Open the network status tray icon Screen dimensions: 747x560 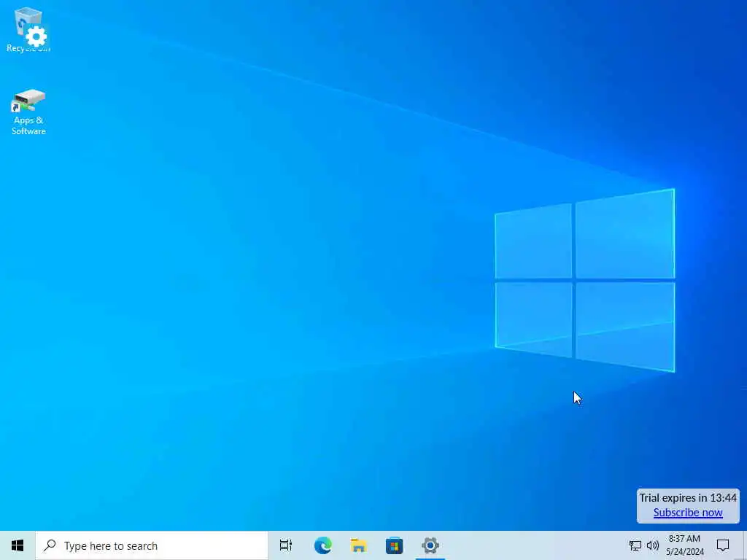[x=635, y=545]
